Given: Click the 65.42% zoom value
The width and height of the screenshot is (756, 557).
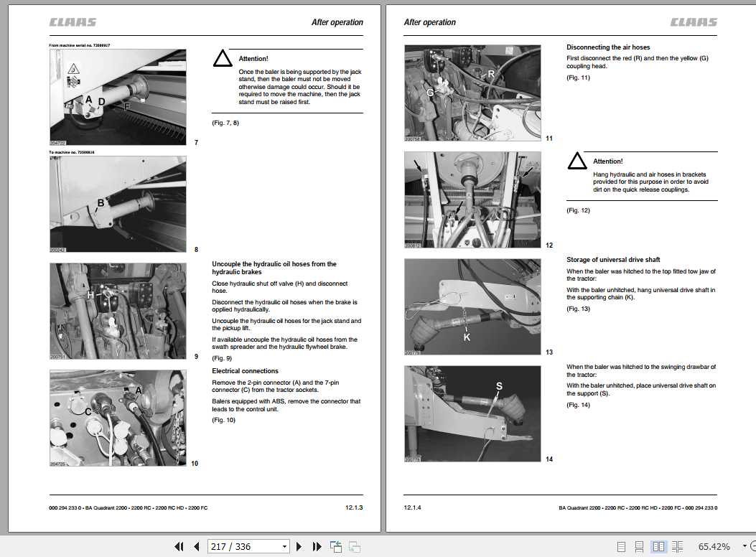Looking at the screenshot, I should point(714,546).
